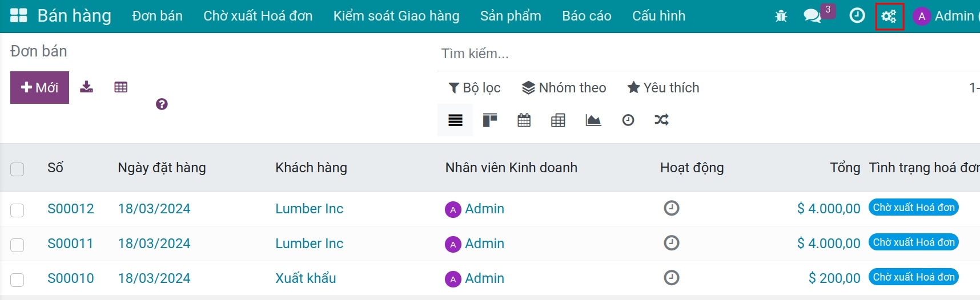Screen dimensions: 980x300
Task: Open the purple help question mark
Action: [162, 104]
